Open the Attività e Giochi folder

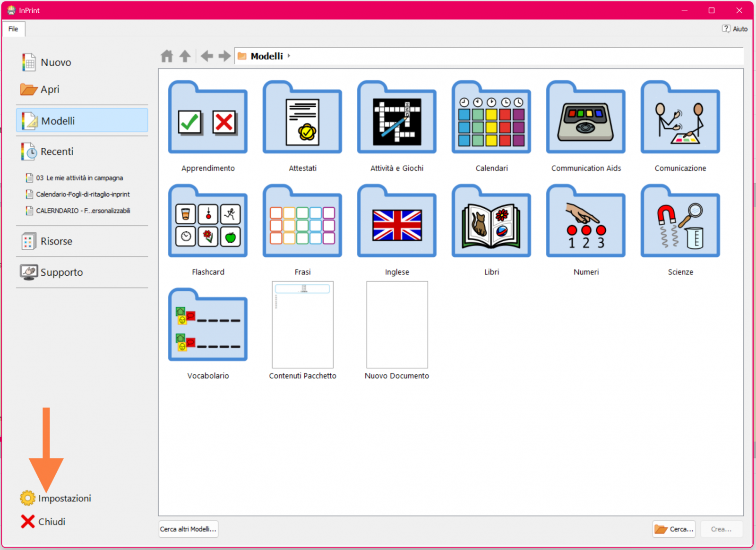coord(397,117)
